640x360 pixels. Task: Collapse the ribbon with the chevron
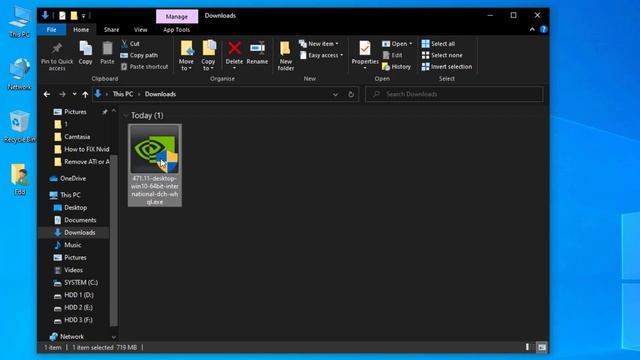[532, 29]
